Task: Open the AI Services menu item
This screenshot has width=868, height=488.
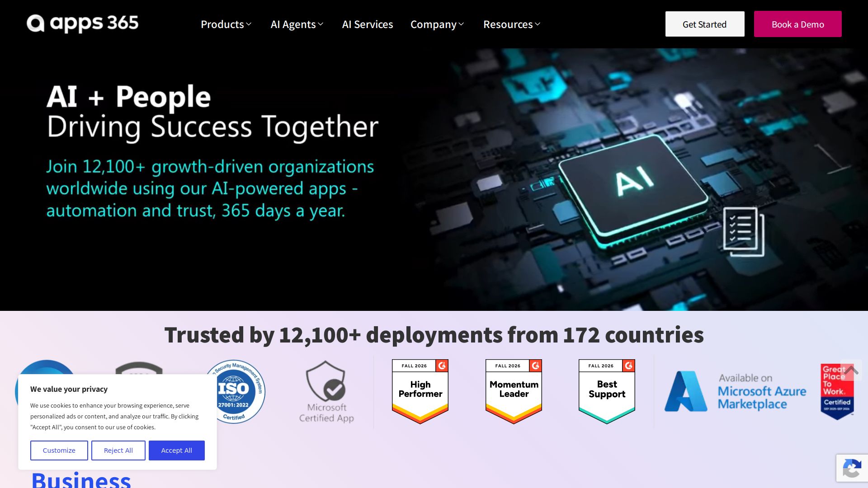Action: coord(368,24)
